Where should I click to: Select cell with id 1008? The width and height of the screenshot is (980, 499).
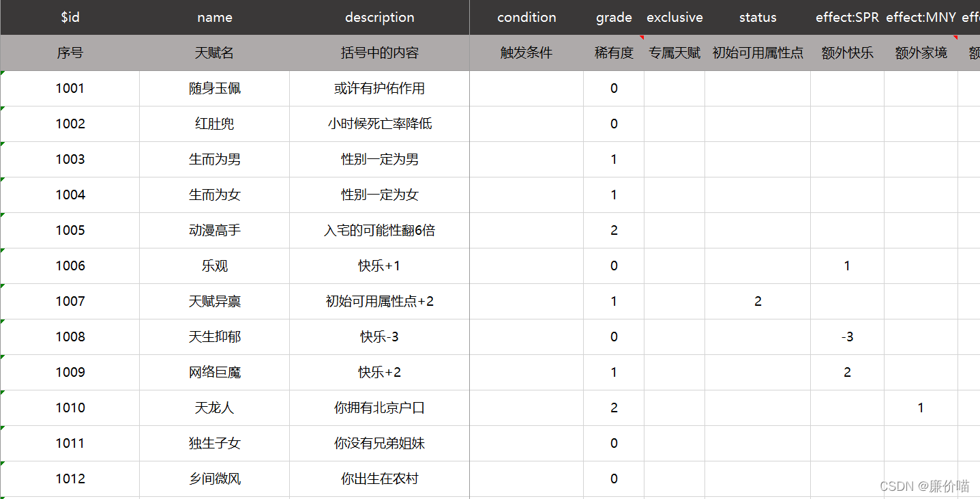click(x=70, y=337)
